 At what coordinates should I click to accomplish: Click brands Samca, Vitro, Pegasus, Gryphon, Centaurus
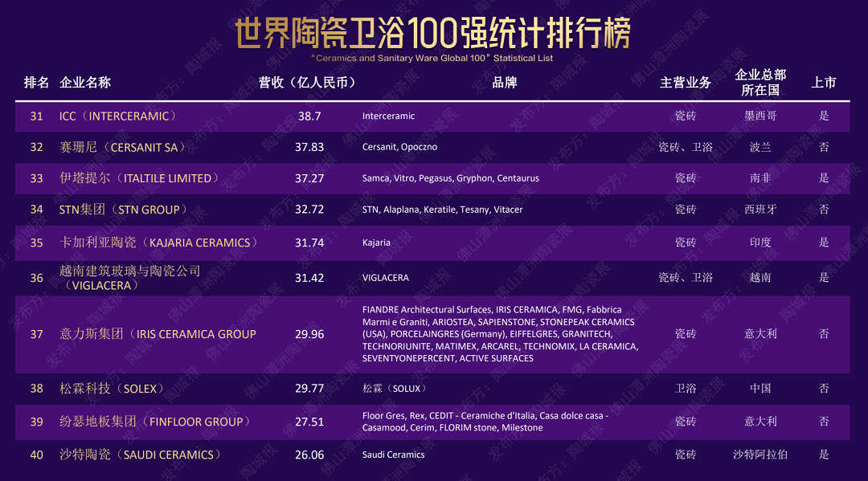pyautogui.click(x=451, y=178)
